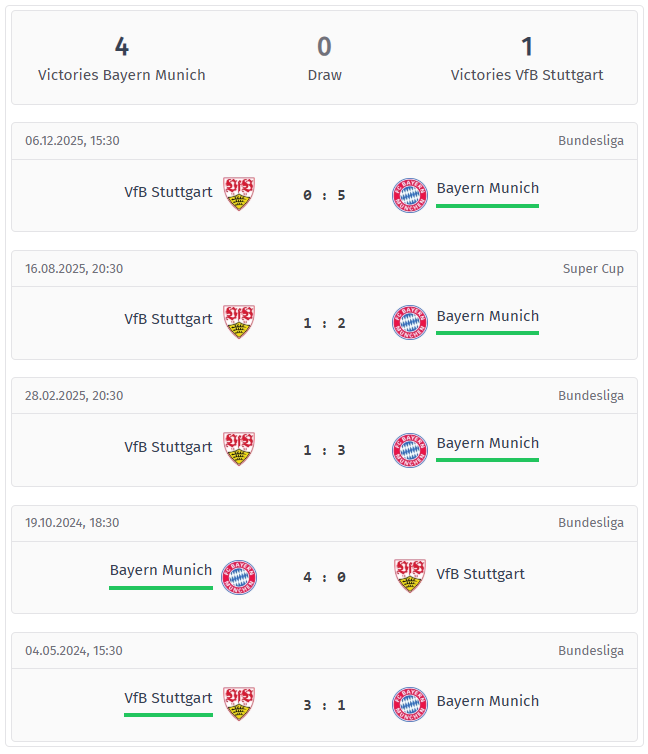Viewport: 648px width, 754px height.
Task: Click the Super Cup competition label
Action: [x=593, y=268]
